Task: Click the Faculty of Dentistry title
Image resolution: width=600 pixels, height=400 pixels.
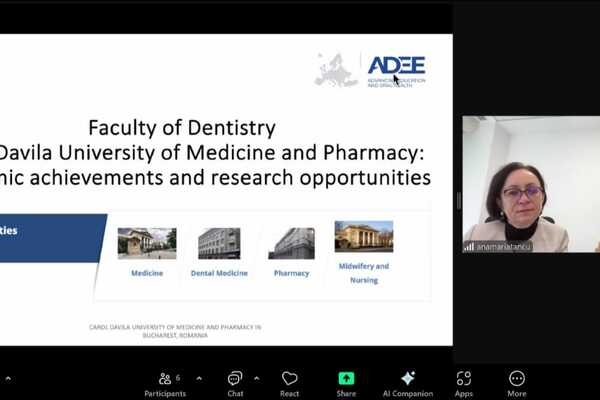Action: (182, 128)
